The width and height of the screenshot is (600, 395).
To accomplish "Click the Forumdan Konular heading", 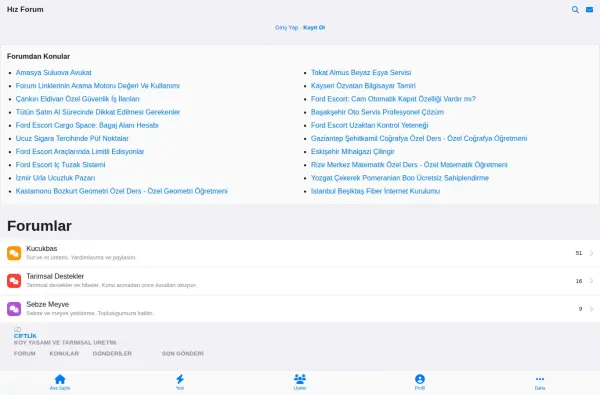I will pos(38,57).
